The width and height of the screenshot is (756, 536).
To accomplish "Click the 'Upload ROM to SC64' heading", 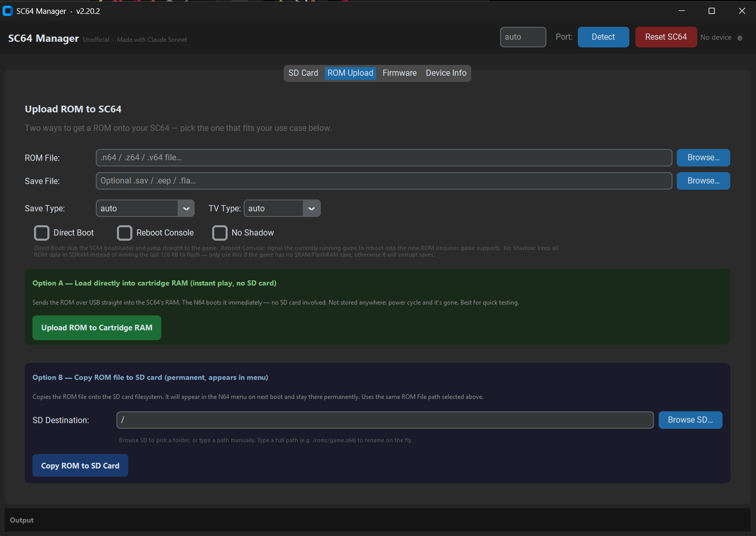I will [x=73, y=109].
